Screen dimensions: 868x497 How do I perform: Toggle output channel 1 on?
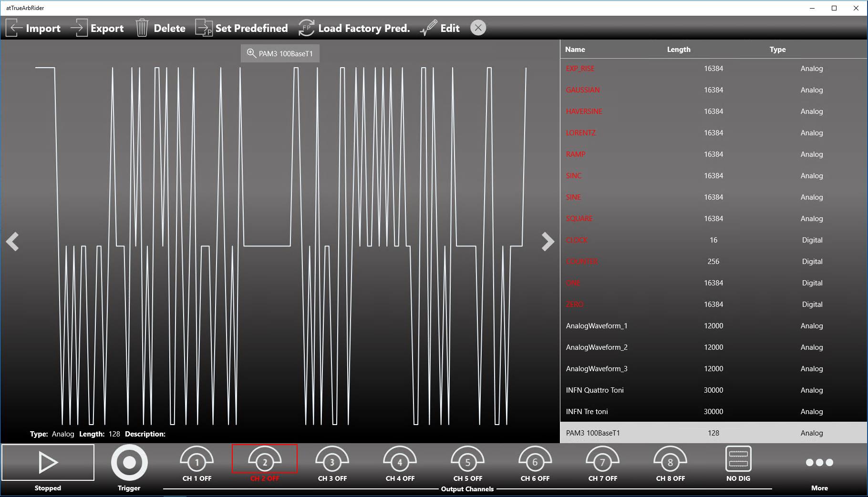[x=196, y=462]
